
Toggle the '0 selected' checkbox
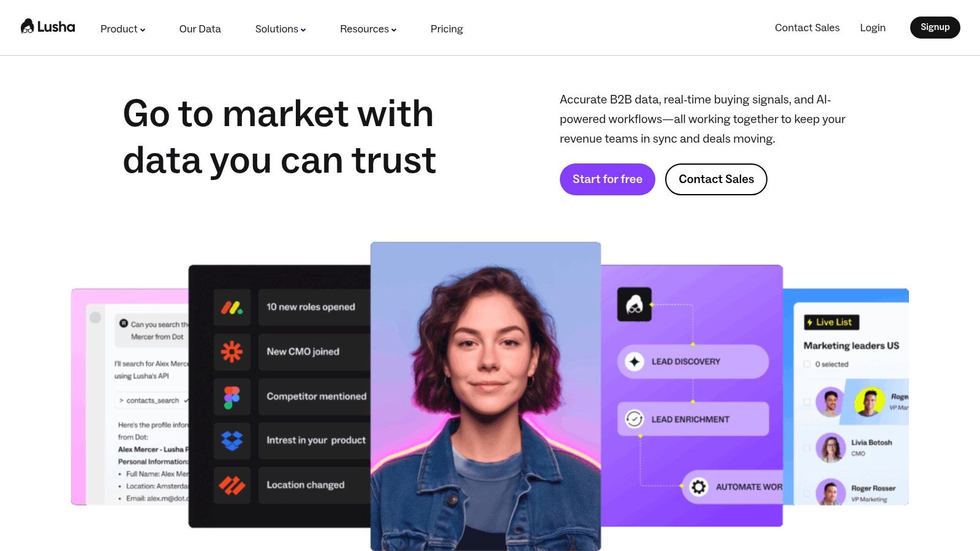[807, 364]
